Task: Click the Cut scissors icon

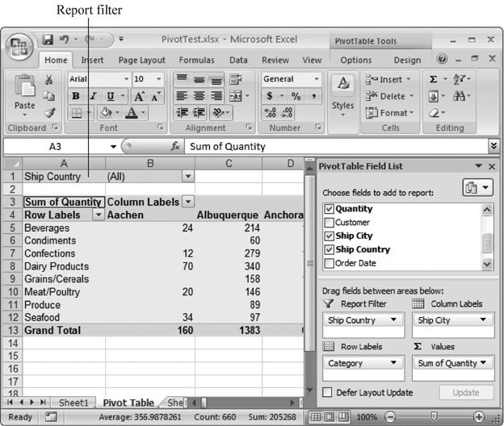Action: [x=48, y=80]
